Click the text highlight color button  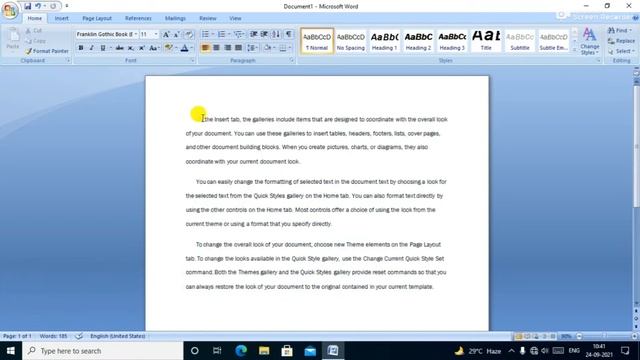click(x=168, y=48)
